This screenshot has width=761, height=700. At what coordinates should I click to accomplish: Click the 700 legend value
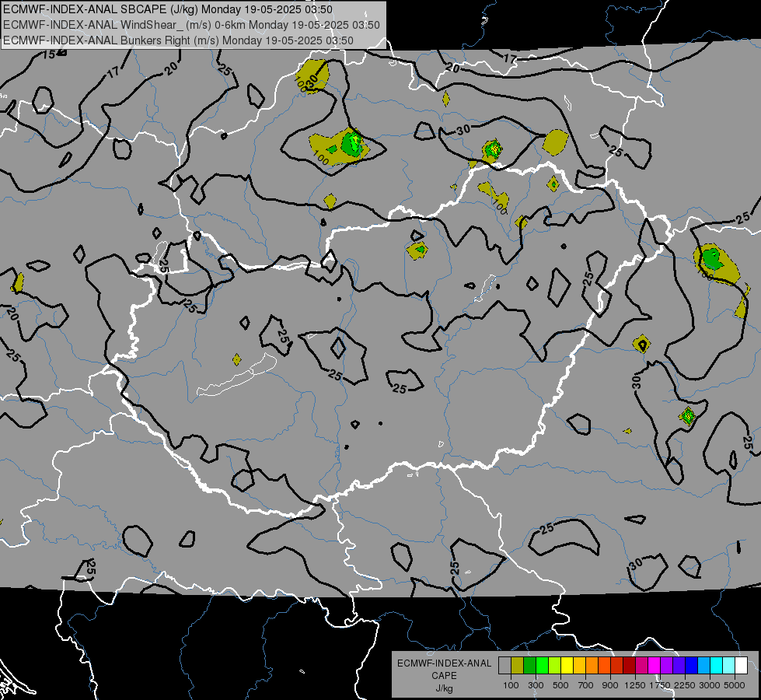click(586, 685)
